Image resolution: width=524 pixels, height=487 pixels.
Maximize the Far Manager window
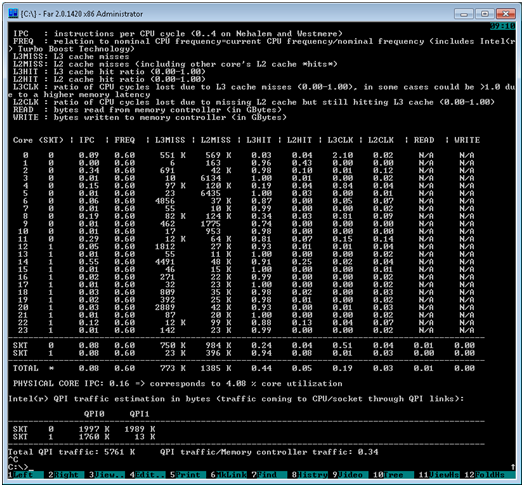(485, 14)
